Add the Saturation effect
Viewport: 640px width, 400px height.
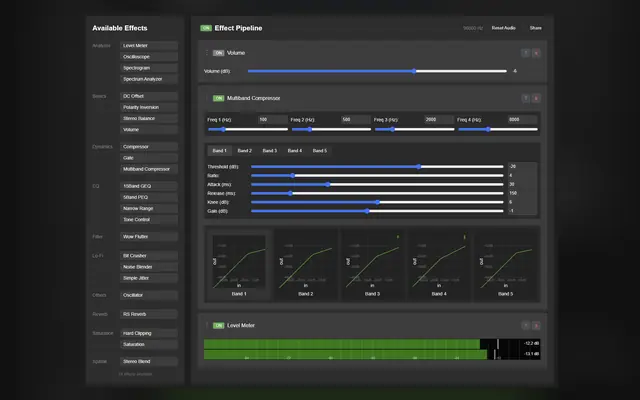pos(149,344)
